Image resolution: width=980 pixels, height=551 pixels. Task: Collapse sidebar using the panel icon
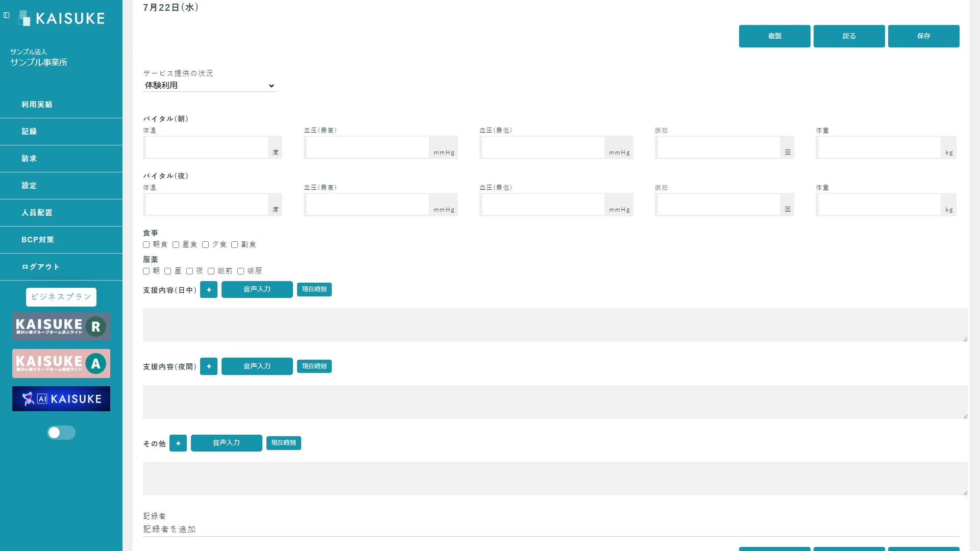coord(7,15)
